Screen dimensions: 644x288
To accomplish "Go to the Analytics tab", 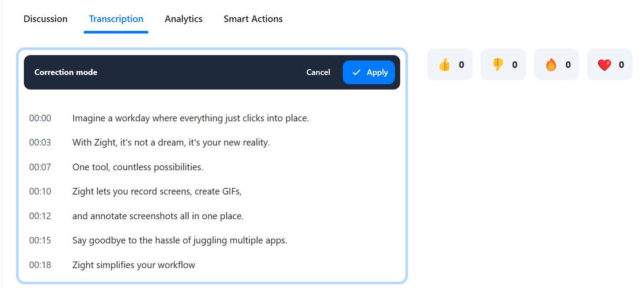I will tap(183, 19).
